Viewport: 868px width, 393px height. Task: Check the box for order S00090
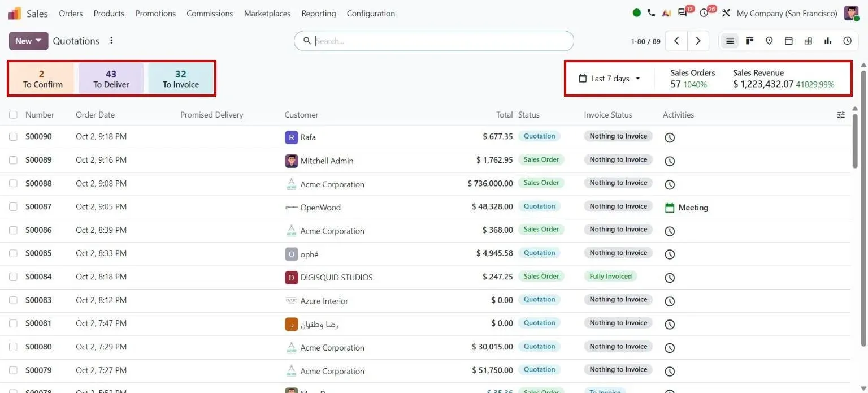point(13,137)
